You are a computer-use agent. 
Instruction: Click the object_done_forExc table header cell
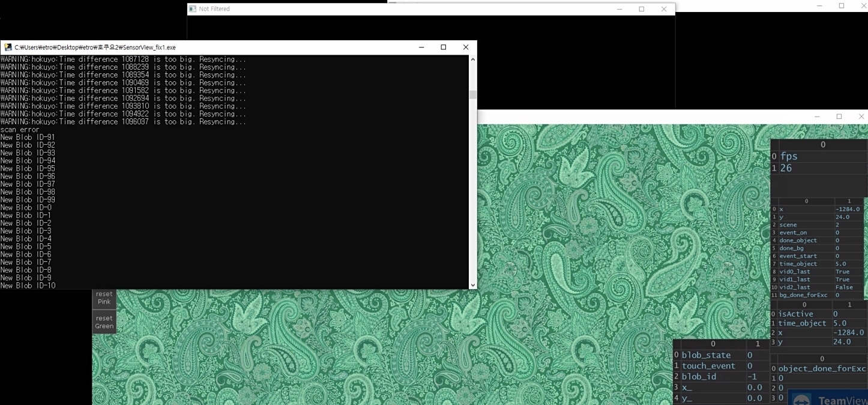tap(822, 368)
